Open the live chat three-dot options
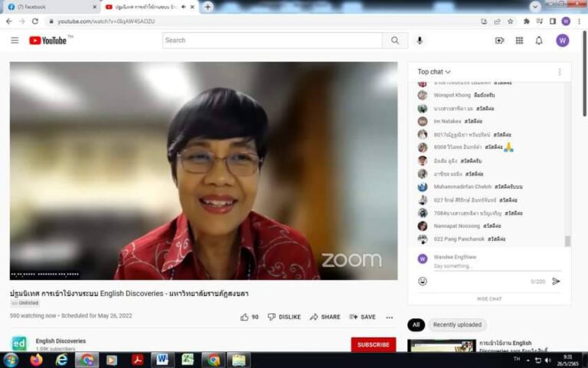The image size is (588, 368). click(x=559, y=72)
